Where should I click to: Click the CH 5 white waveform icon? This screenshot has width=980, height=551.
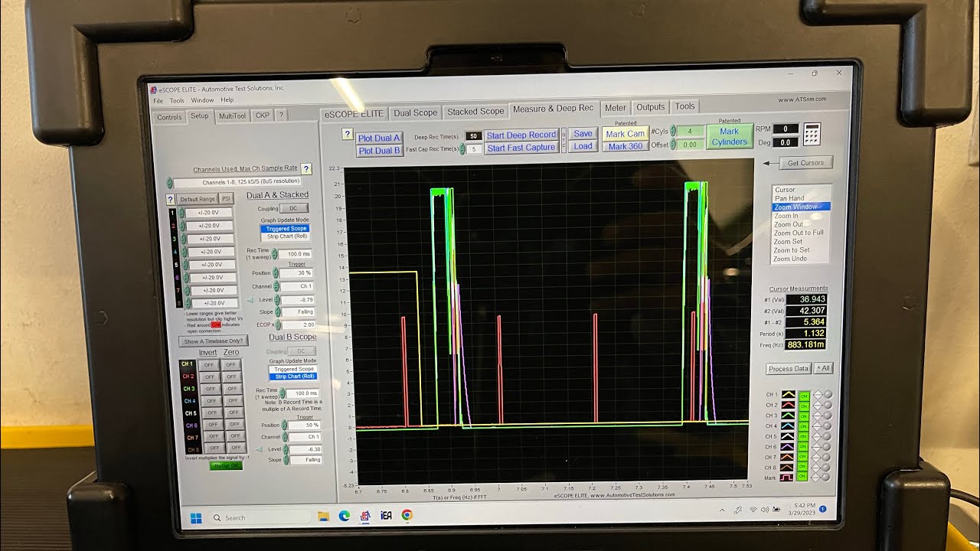pos(789,436)
